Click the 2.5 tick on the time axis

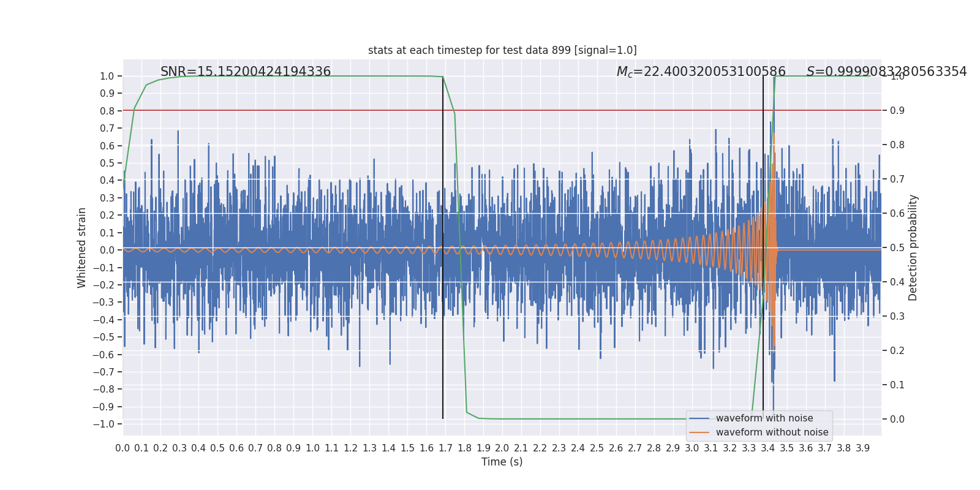[x=597, y=448]
